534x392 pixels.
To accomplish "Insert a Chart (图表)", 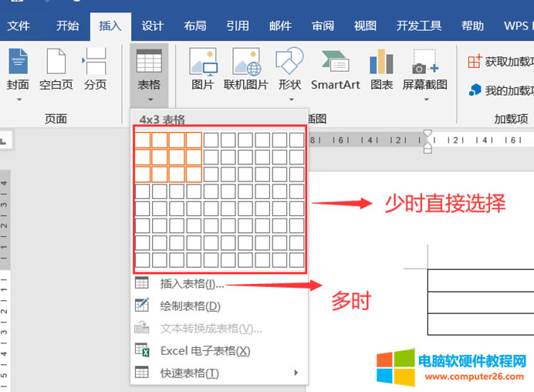I will pos(381,71).
